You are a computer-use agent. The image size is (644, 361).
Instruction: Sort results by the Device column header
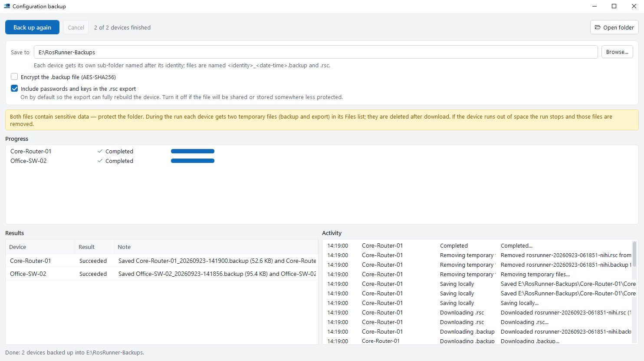(40, 247)
